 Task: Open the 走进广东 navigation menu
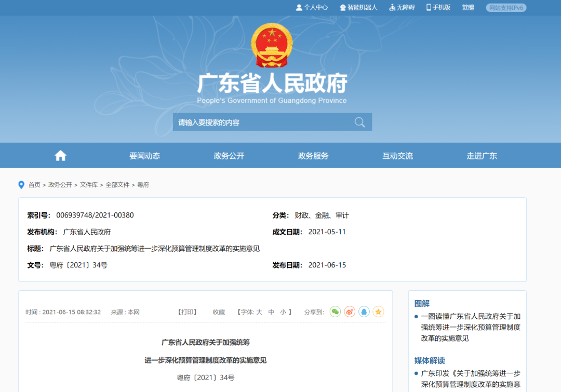click(x=482, y=156)
